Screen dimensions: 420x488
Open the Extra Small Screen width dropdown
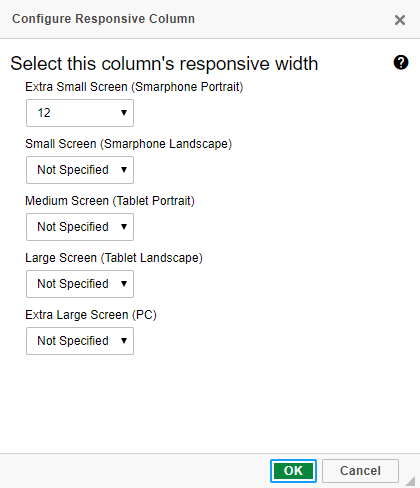click(x=80, y=113)
